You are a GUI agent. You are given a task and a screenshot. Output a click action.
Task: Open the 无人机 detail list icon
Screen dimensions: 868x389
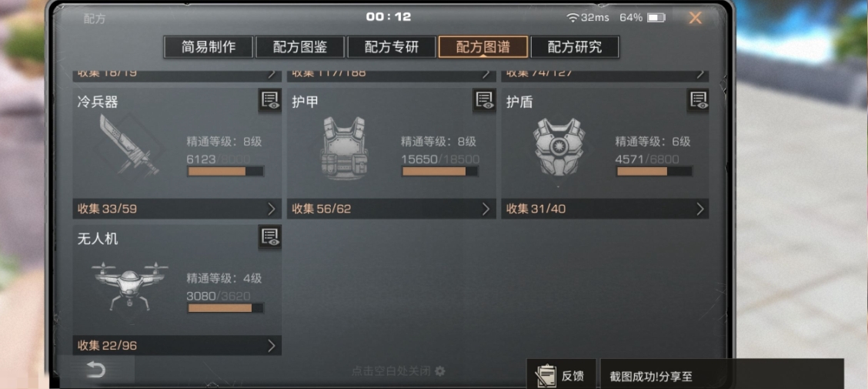[x=270, y=236]
